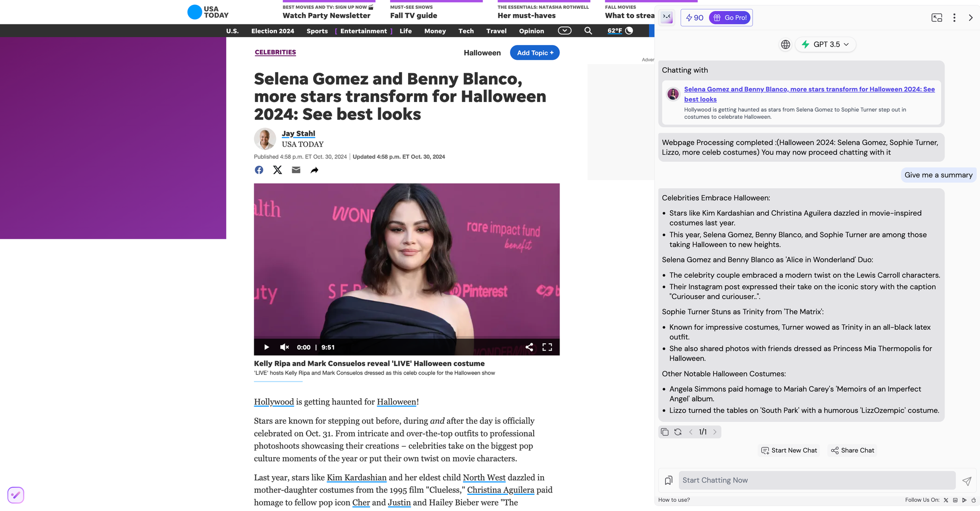Click the Add Topic button
The image size is (980, 511).
(535, 53)
